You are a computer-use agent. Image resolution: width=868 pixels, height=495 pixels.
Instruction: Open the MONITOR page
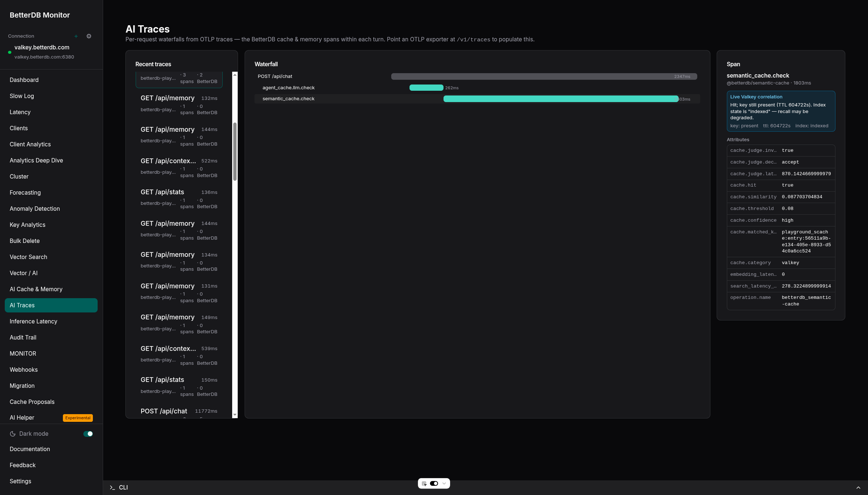pos(51,353)
